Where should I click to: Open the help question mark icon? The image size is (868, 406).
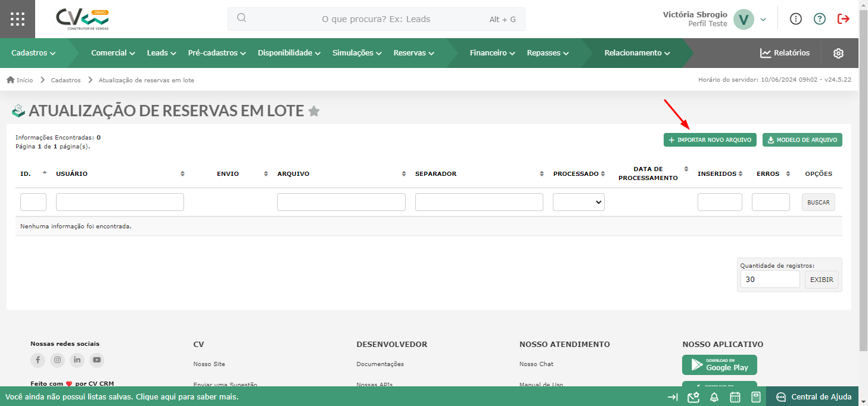click(x=820, y=18)
